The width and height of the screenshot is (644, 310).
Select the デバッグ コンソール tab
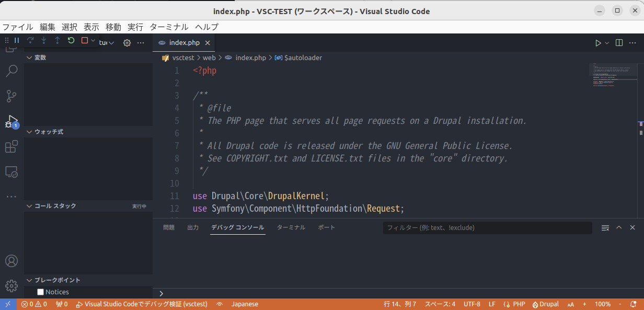[x=238, y=227]
